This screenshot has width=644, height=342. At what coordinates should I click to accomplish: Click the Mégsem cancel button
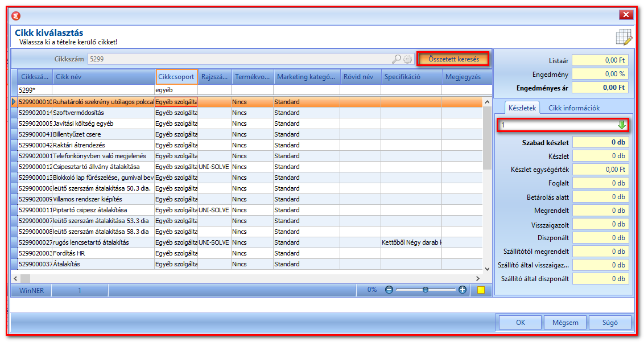565,323
